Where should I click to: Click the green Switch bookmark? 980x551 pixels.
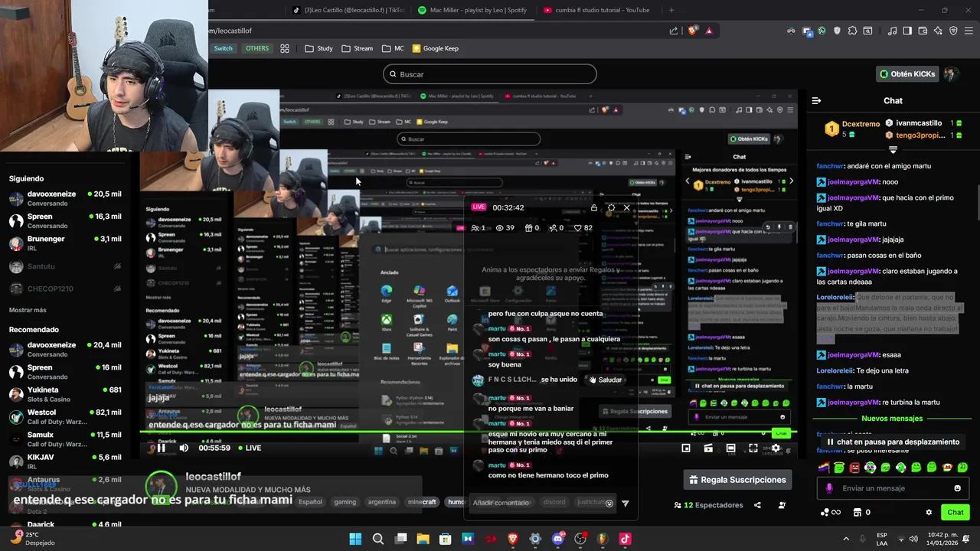pyautogui.click(x=223, y=48)
